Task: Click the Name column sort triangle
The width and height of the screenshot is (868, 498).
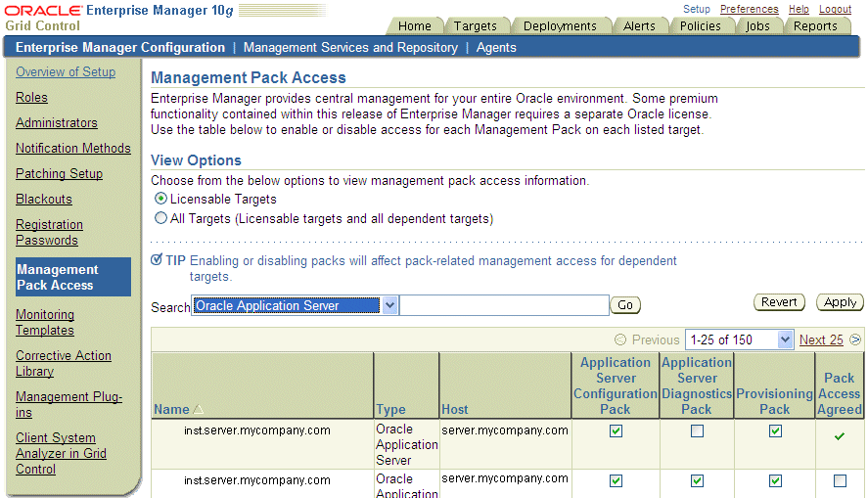Action: [199, 410]
